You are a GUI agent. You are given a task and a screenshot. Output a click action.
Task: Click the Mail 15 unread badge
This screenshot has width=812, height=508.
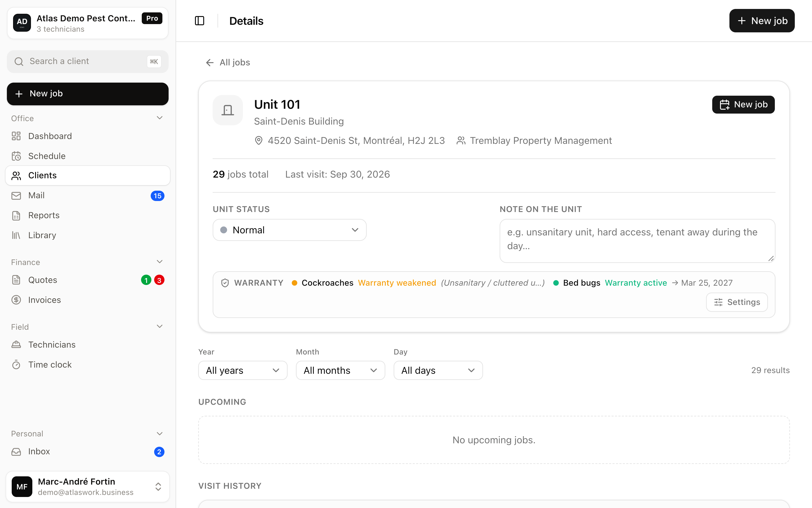(x=158, y=196)
